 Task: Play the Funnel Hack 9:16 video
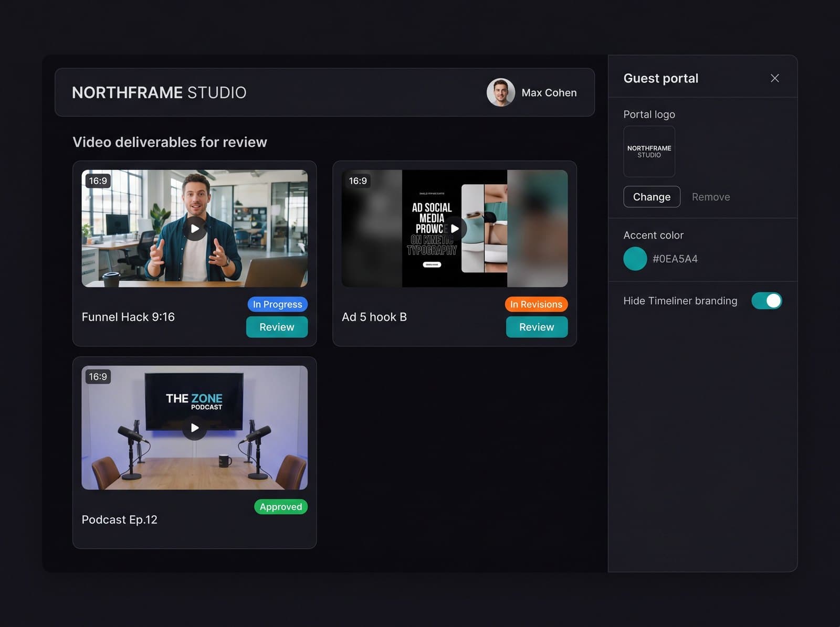[x=195, y=229]
